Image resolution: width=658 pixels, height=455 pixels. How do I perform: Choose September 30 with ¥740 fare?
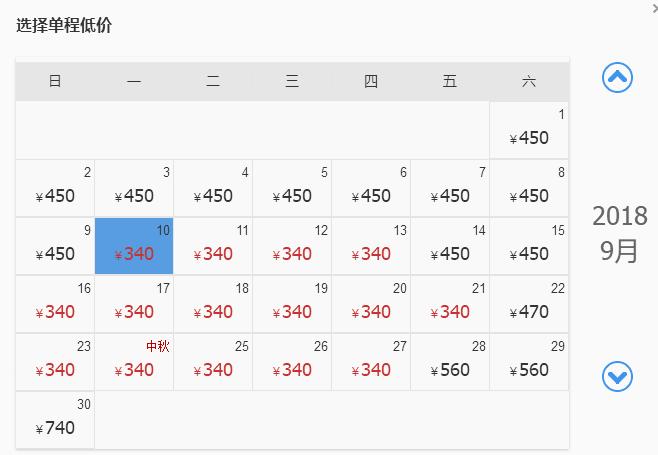coord(55,420)
